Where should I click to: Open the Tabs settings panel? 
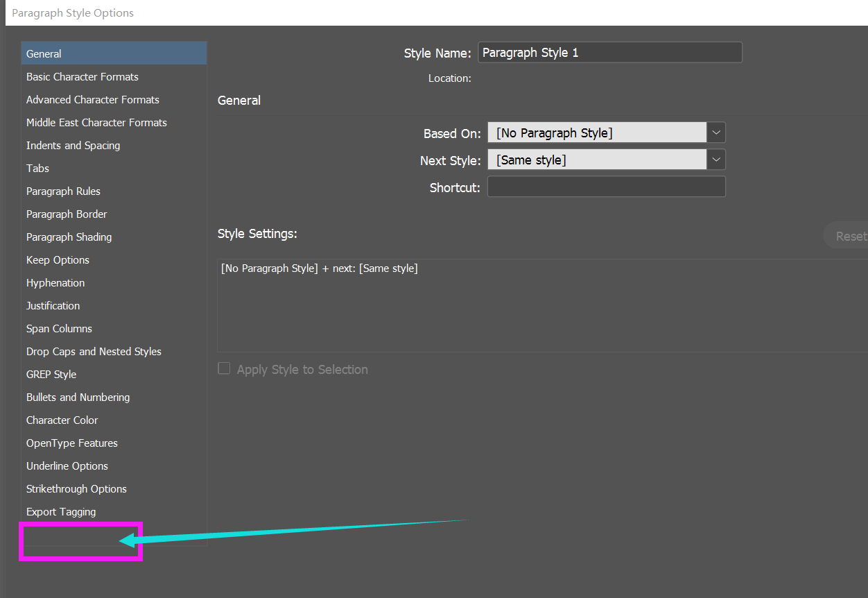(x=37, y=168)
